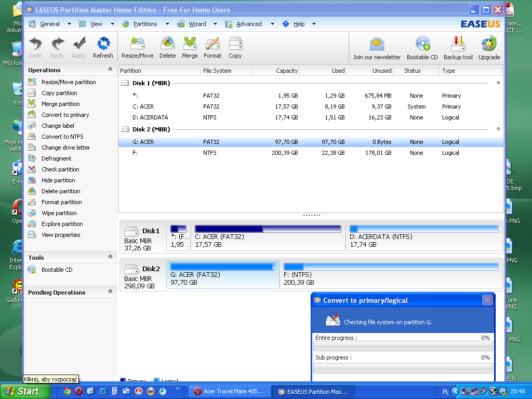Viewport: 532px width, 399px height.
Task: Click EASEUS Partition Master taskbar button
Action: click(x=313, y=392)
